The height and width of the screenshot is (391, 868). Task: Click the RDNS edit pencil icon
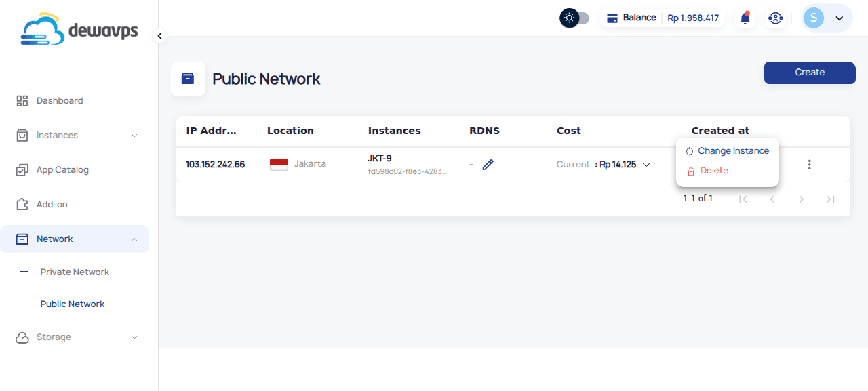488,165
